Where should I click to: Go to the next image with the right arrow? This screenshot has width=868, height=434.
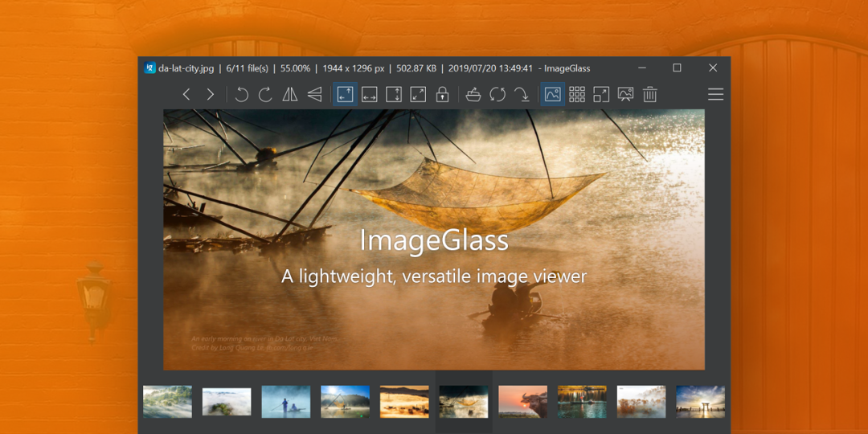tap(211, 95)
